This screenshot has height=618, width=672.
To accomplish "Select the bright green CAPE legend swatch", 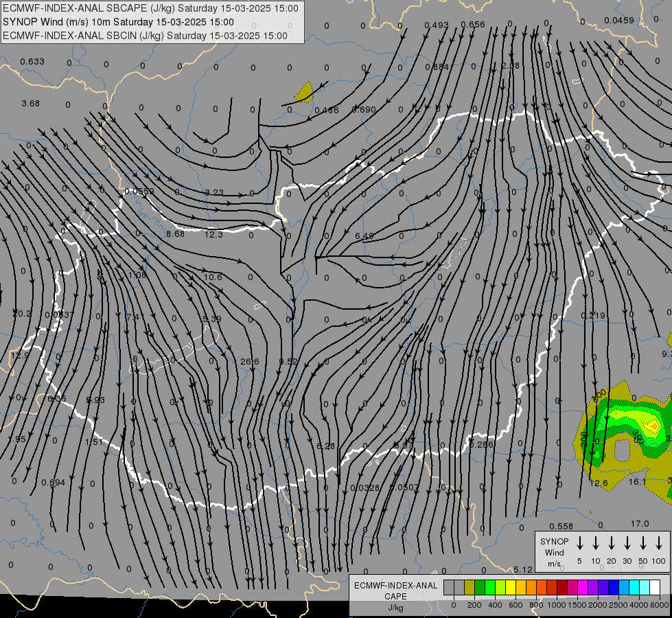I will point(490,588).
